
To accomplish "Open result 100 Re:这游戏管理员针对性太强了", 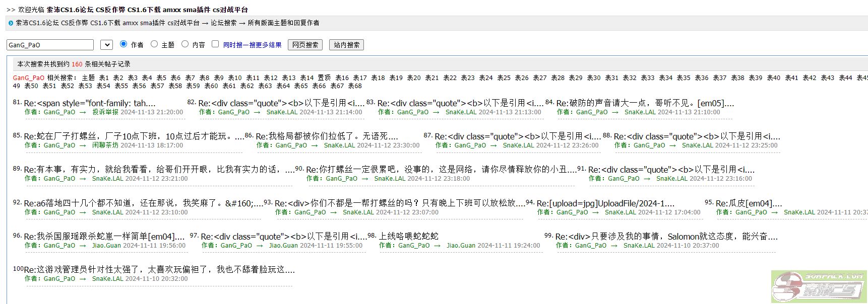I will 159,270.
